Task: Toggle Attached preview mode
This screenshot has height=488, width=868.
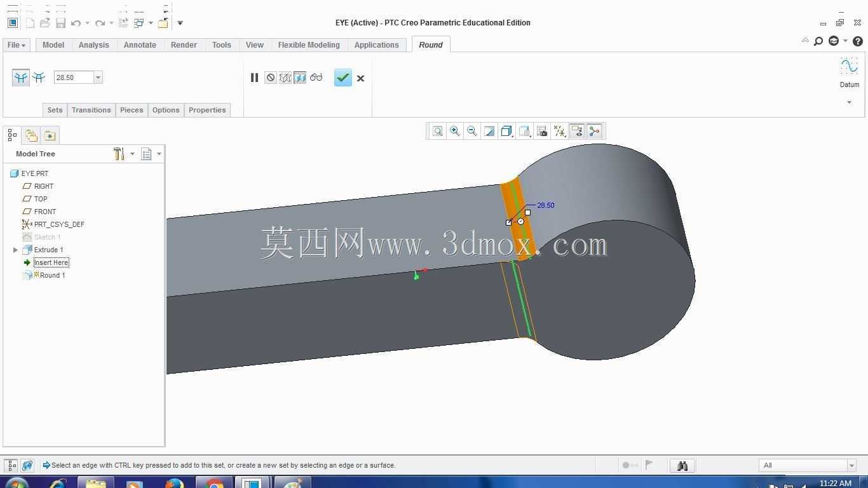Action: pyautogui.click(x=300, y=78)
